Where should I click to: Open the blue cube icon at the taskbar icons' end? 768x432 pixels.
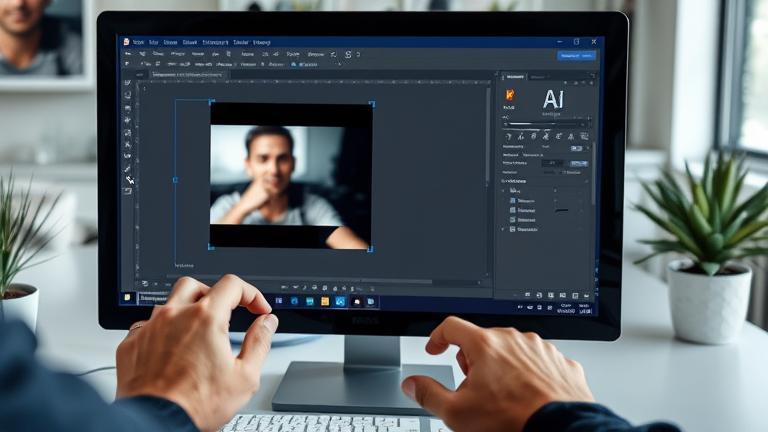[x=371, y=302]
